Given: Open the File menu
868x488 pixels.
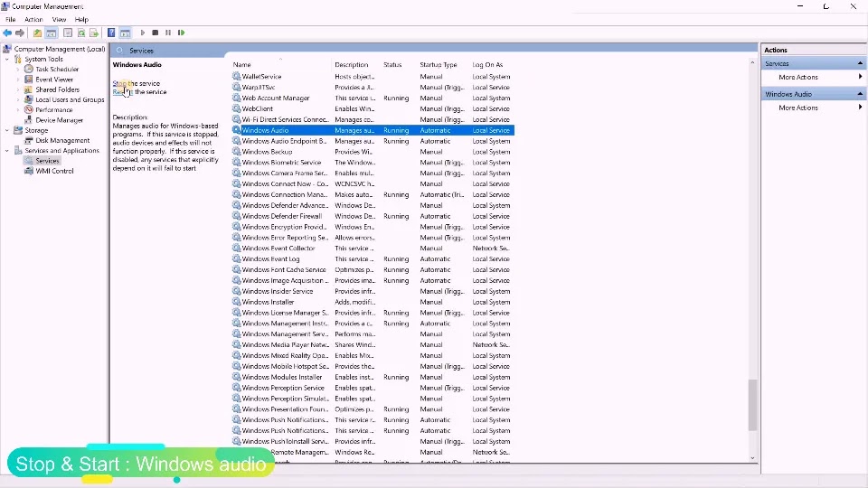Looking at the screenshot, I should (x=11, y=19).
